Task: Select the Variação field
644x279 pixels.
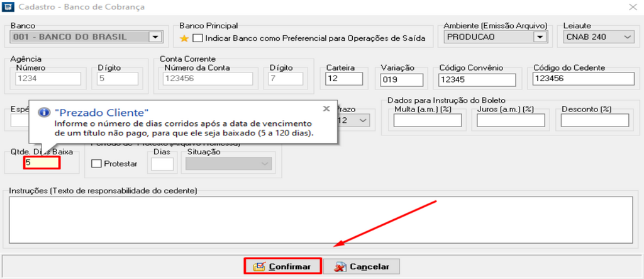Action: [404, 79]
